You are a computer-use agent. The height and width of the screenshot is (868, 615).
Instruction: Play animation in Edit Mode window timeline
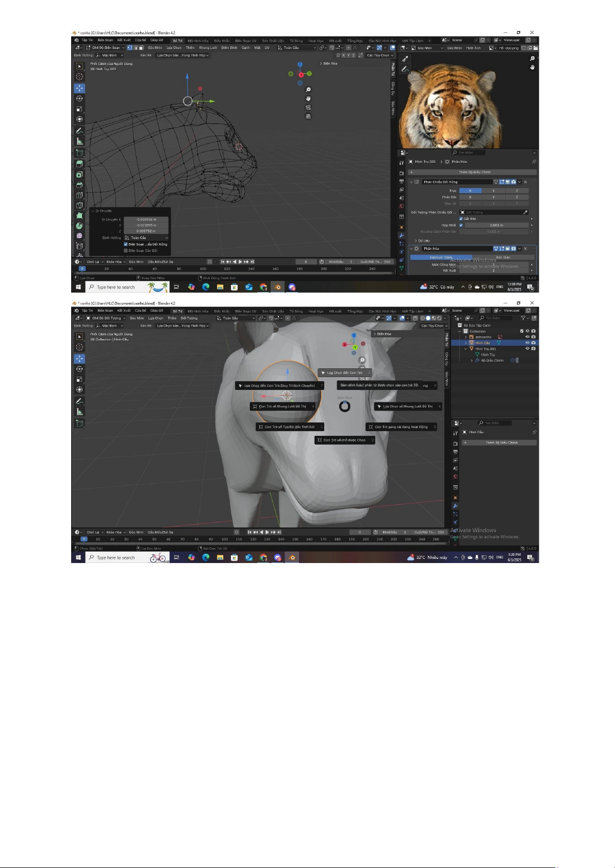click(240, 262)
